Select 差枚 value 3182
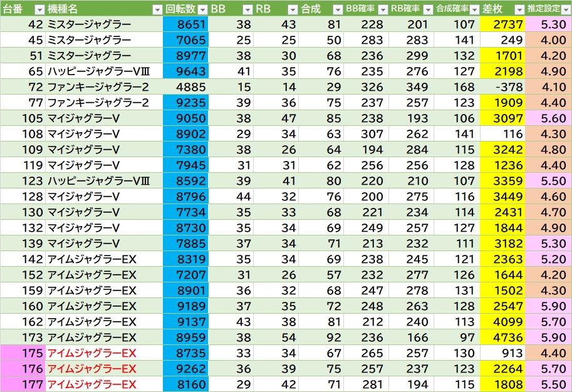Image resolution: width=572 pixels, height=392 pixels. [502, 244]
